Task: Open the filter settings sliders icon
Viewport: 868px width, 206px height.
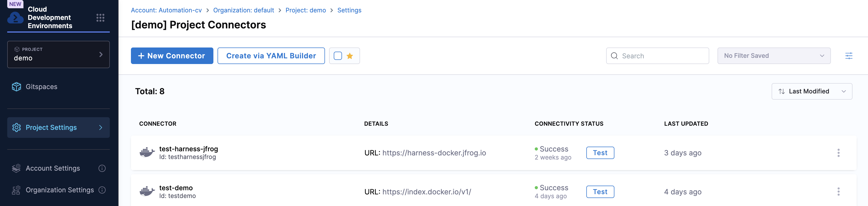Action: 848,56
